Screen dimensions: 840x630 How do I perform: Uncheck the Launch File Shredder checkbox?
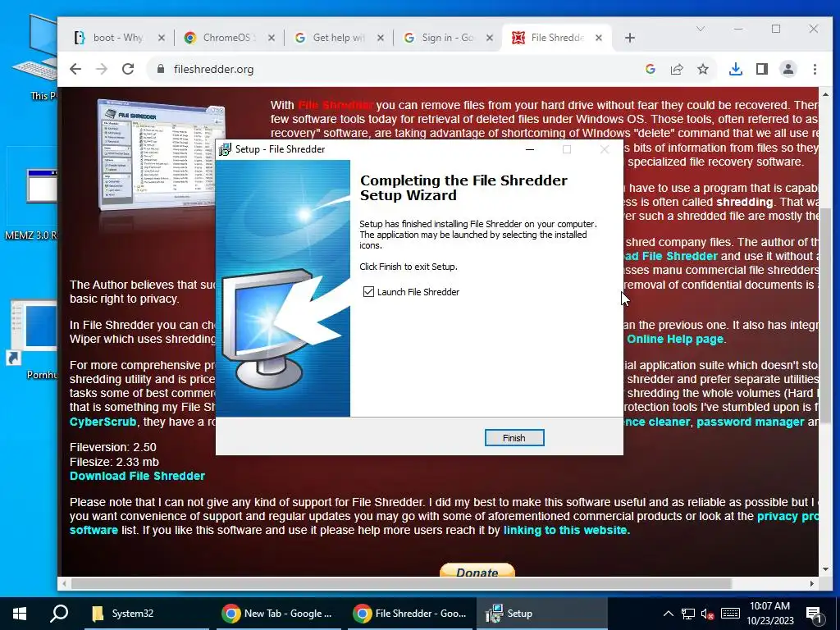pyautogui.click(x=368, y=291)
